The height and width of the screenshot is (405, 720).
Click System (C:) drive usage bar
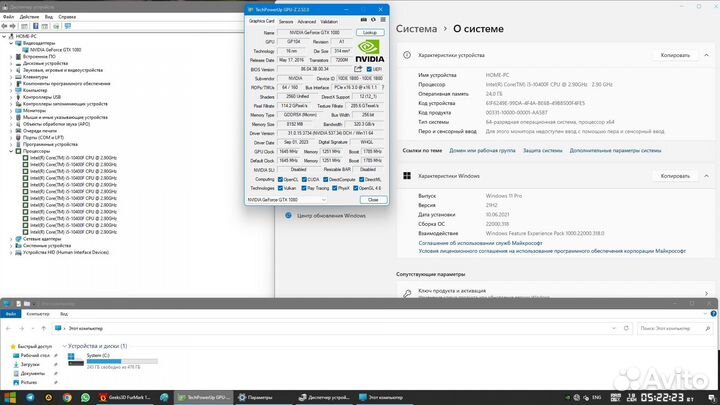pos(122,361)
